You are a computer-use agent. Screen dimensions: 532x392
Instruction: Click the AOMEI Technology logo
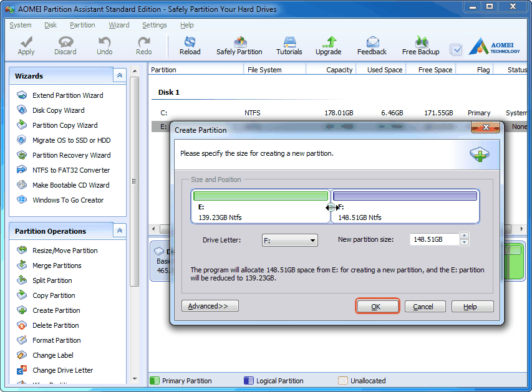pos(495,47)
